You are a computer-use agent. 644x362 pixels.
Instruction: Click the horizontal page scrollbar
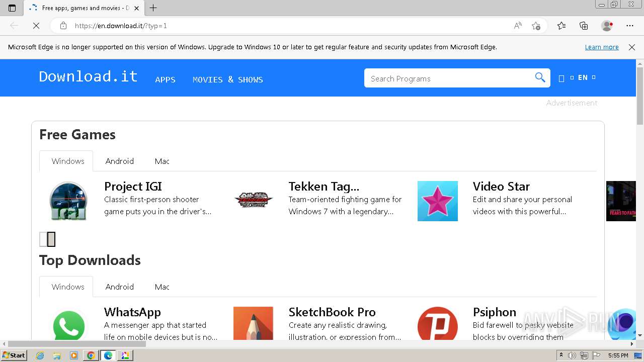tap(76, 344)
